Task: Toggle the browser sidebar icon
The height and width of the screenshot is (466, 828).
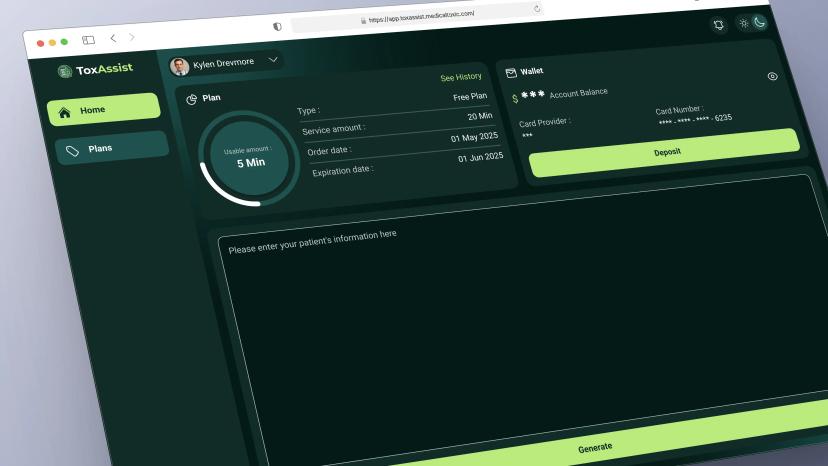Action: pos(89,40)
